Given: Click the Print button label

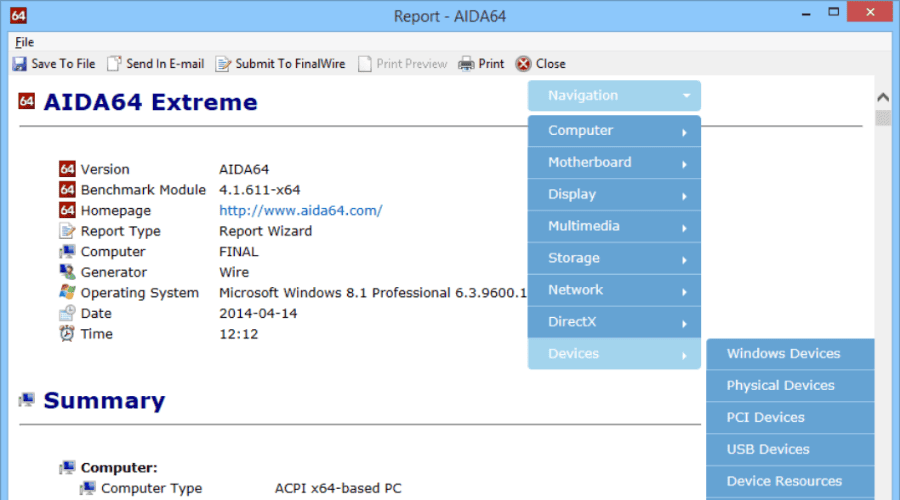Looking at the screenshot, I should coord(491,64).
